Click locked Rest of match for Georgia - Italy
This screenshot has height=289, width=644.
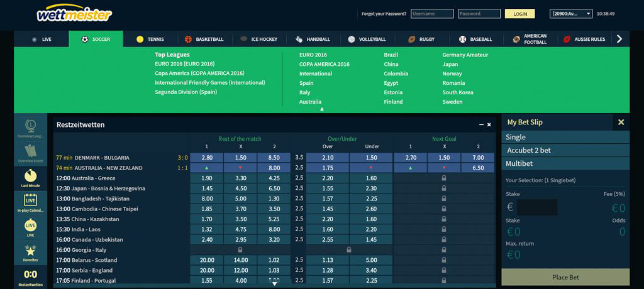pos(240,249)
